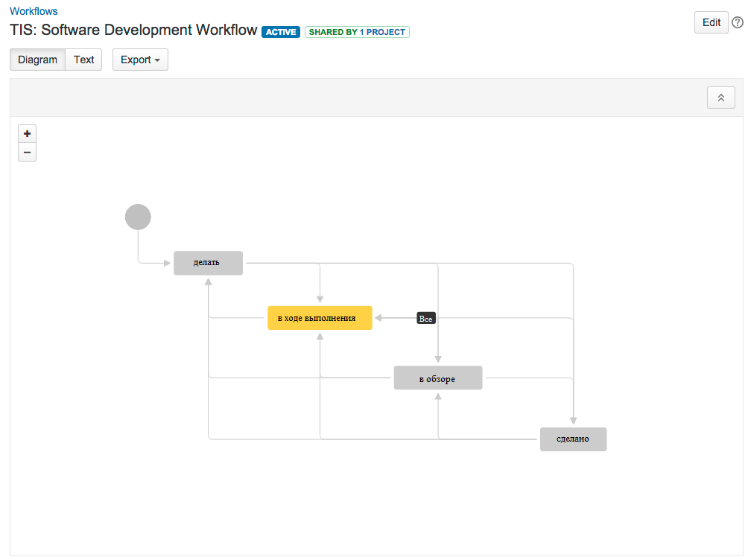Open the Workflows breadcrumb link

[x=34, y=11]
